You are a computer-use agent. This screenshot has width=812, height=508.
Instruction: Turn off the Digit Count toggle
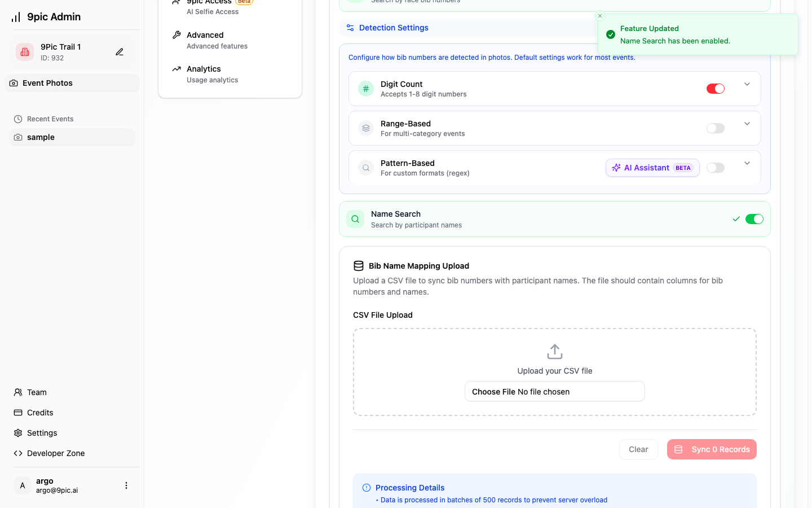tap(715, 89)
